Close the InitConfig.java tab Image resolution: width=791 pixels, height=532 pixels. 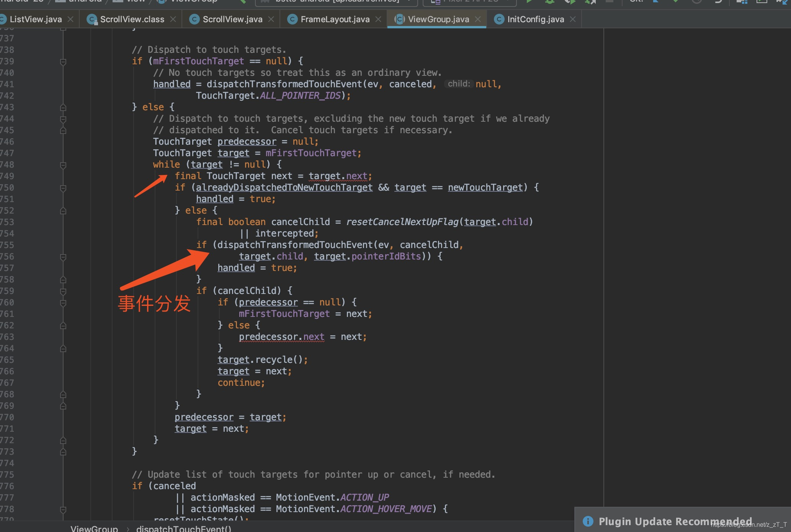click(573, 19)
